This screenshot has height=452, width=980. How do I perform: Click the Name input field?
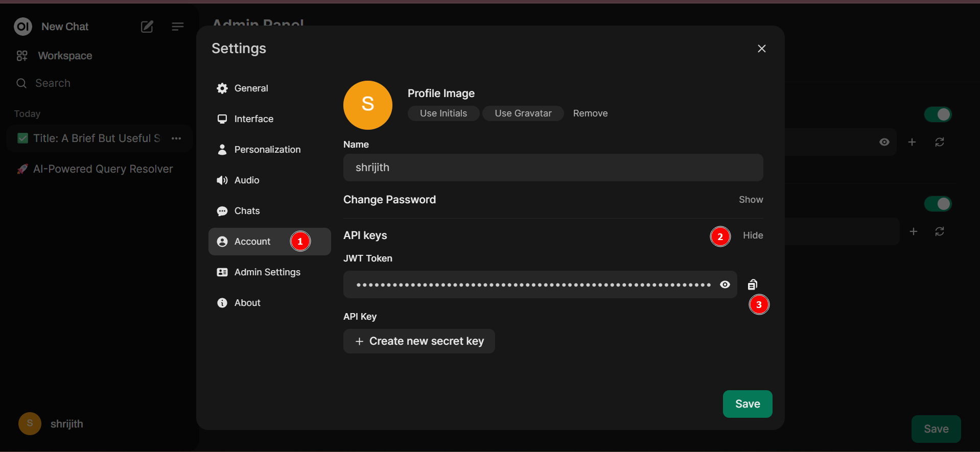click(x=553, y=168)
